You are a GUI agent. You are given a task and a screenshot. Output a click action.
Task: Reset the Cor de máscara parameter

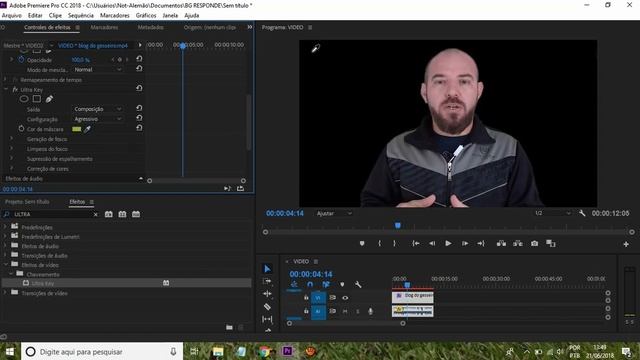(x=139, y=128)
